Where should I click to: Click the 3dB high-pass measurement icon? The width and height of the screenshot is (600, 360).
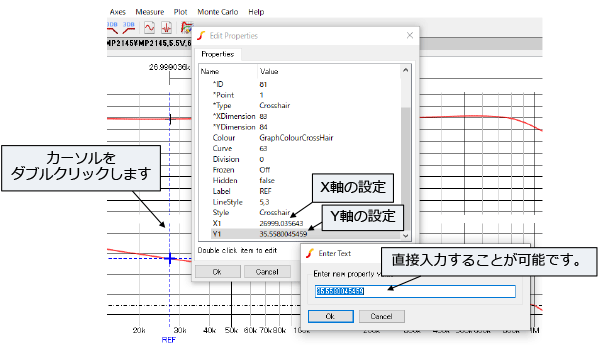(129, 28)
